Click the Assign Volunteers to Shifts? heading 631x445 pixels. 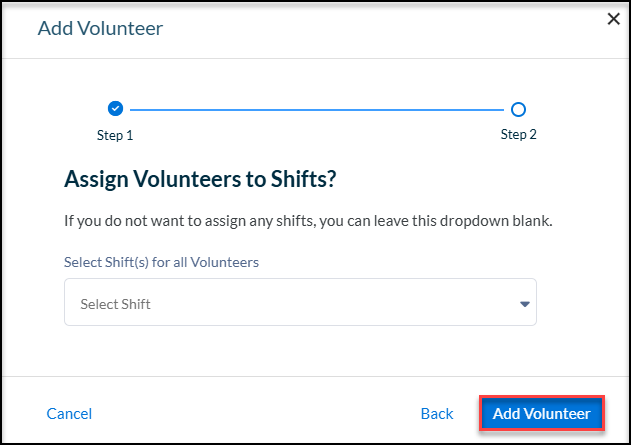[x=200, y=179]
